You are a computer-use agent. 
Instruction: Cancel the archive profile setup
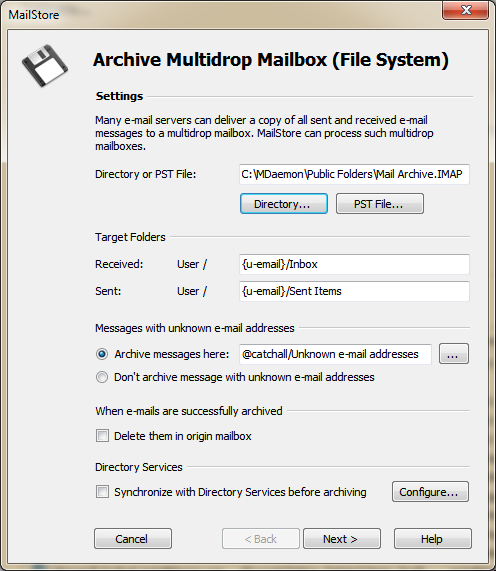click(x=133, y=539)
